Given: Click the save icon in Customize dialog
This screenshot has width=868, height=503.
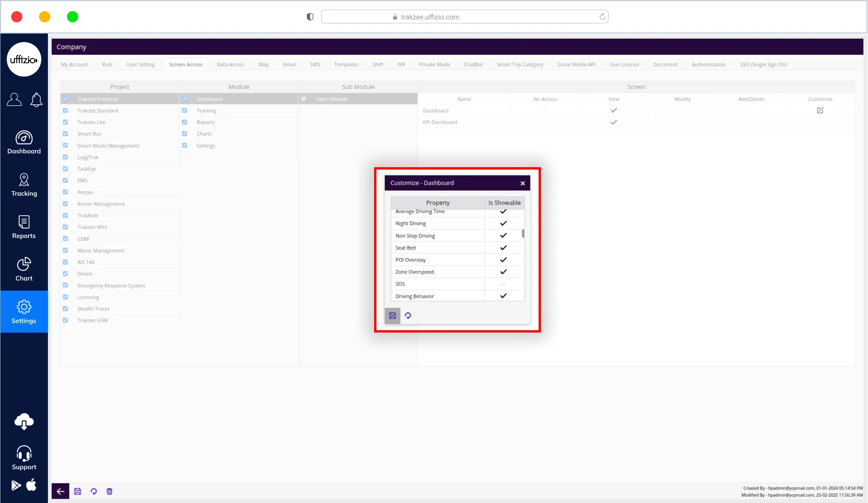Looking at the screenshot, I should [392, 316].
